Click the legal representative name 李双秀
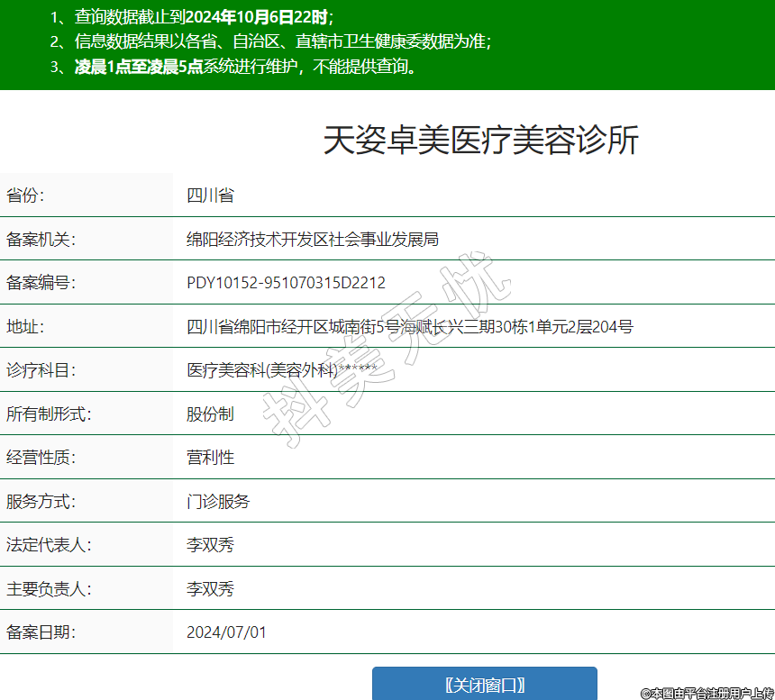This screenshot has height=700, width=775. click(x=210, y=545)
